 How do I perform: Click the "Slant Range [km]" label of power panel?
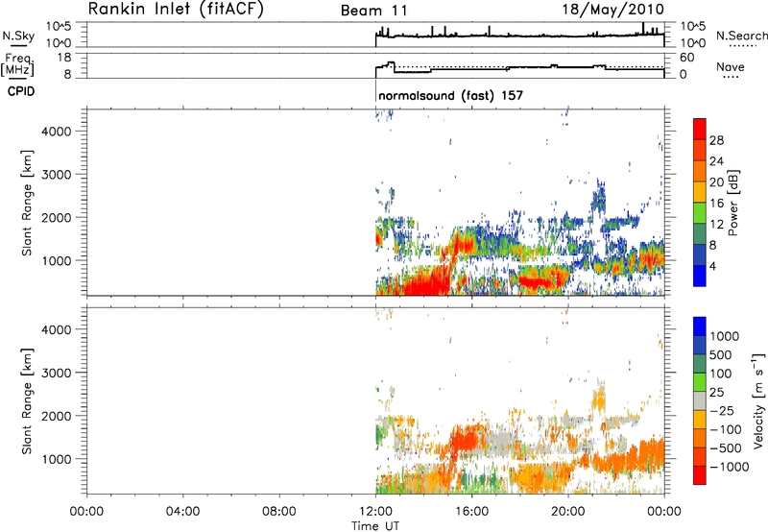[x=27, y=203]
